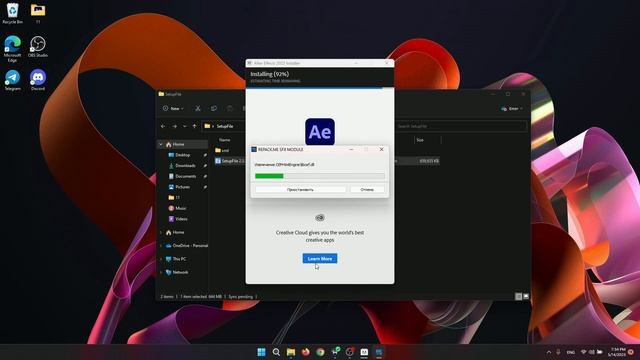
Task: Open the New dropdown in File Explorer
Action: [174, 109]
